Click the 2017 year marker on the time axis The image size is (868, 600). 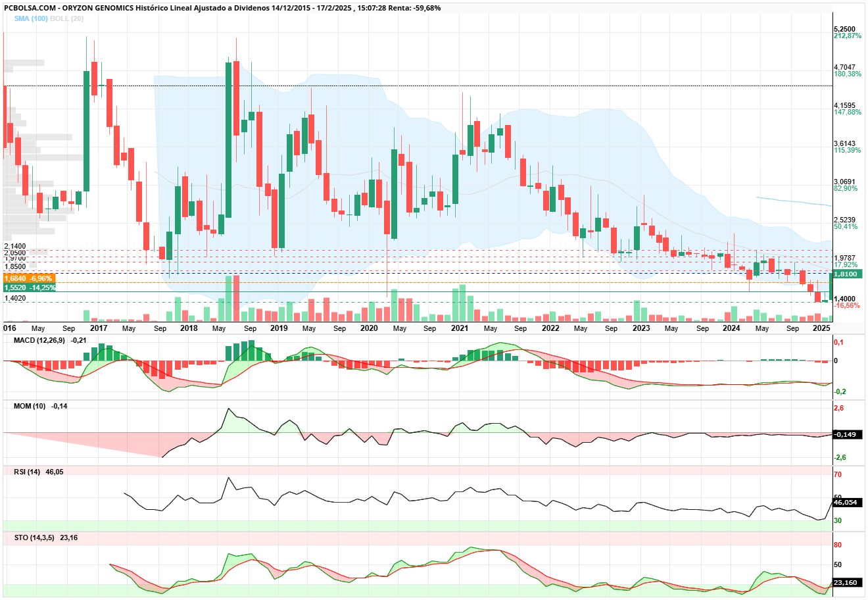(99, 328)
